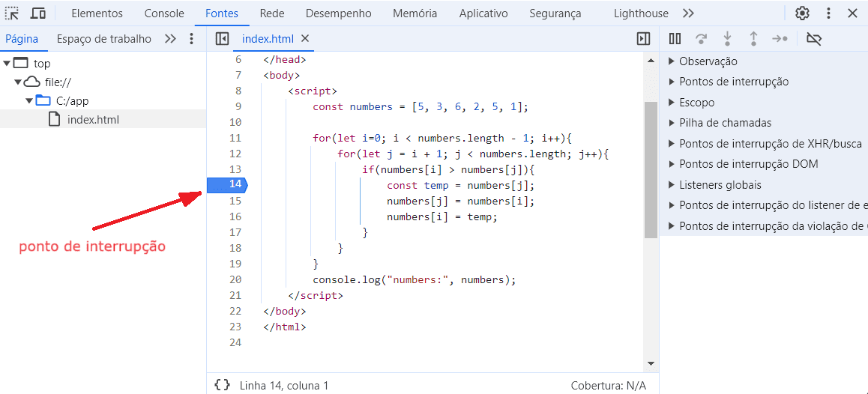Toggle the breakpoint on line 14
Viewport: 868px width, 394px height.
pyautogui.click(x=228, y=185)
